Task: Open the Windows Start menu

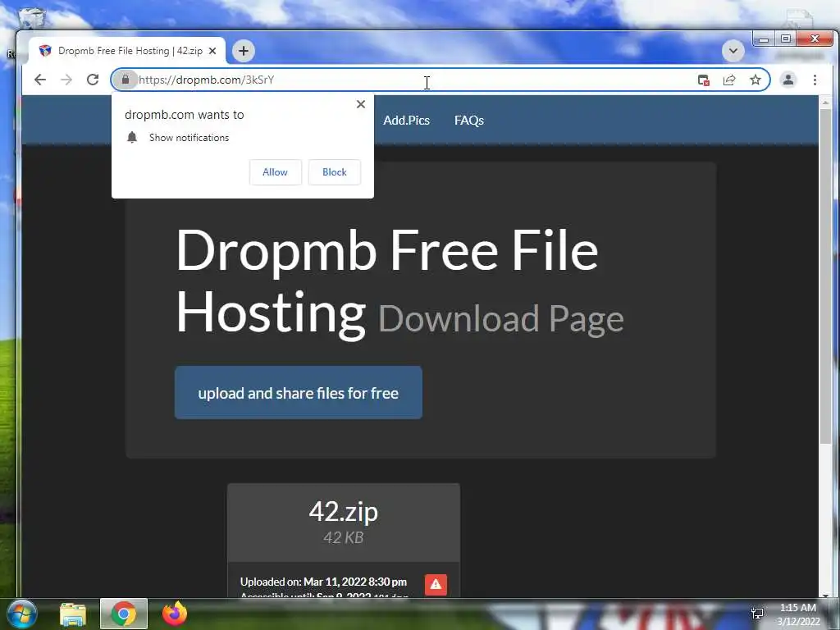Action: click(22, 614)
